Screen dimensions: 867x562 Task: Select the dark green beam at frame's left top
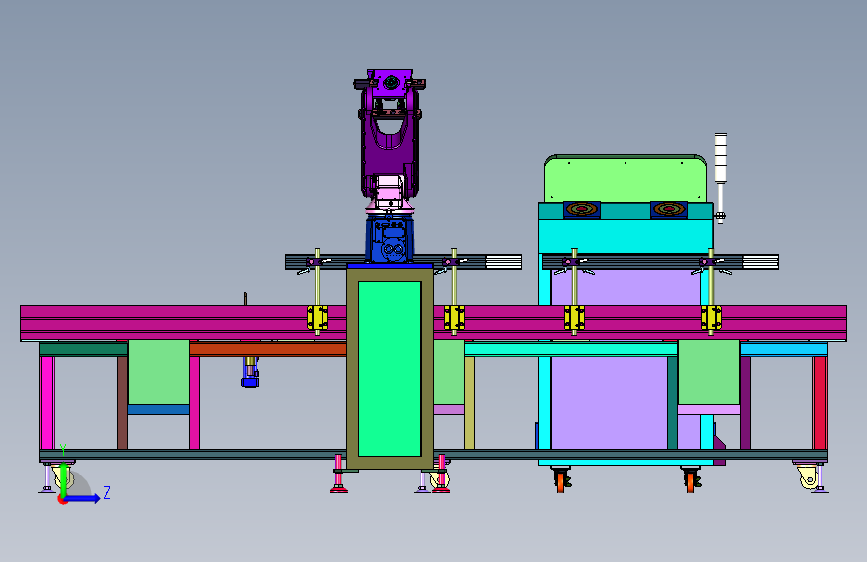[x=83, y=349]
